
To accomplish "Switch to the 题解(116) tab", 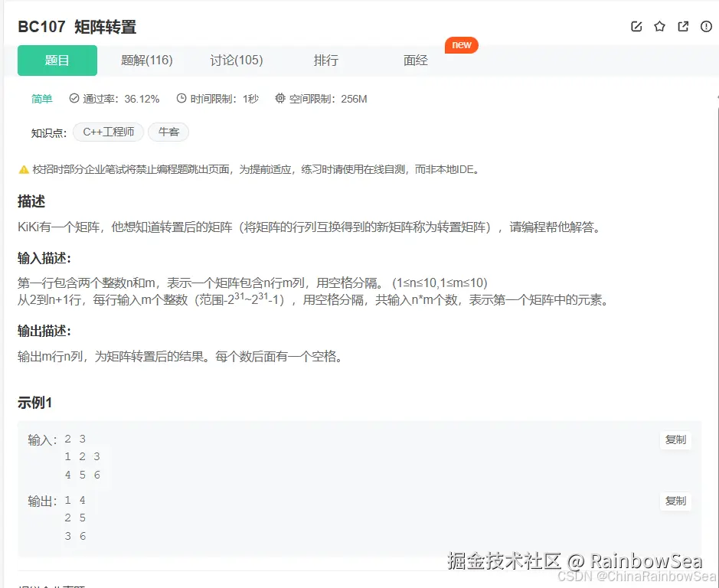I will pos(146,60).
